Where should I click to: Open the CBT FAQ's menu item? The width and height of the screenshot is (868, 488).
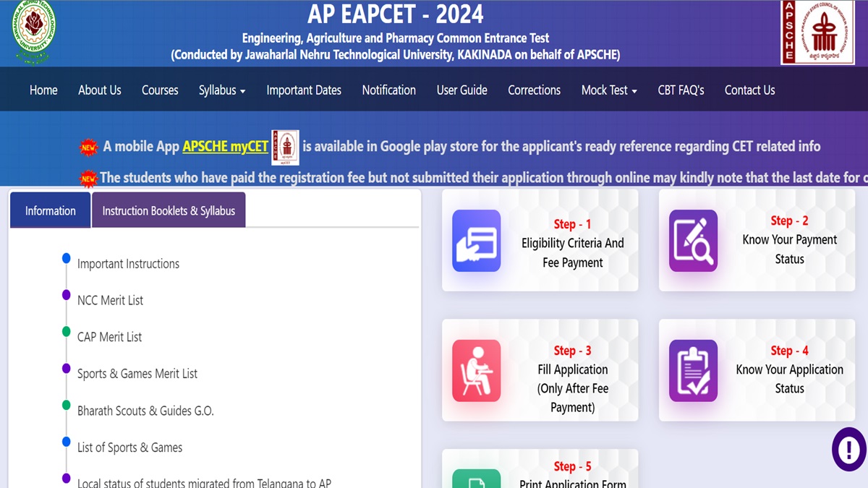coord(681,90)
